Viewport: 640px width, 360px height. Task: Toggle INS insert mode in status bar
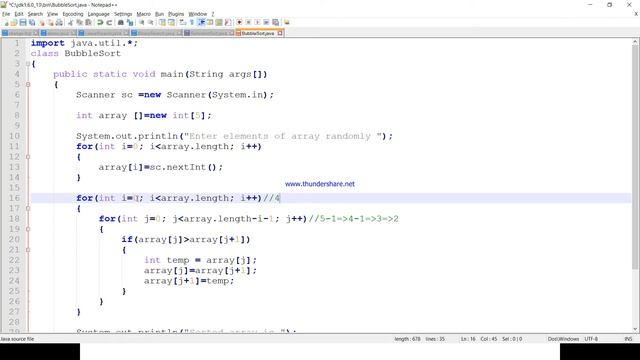tap(628, 339)
